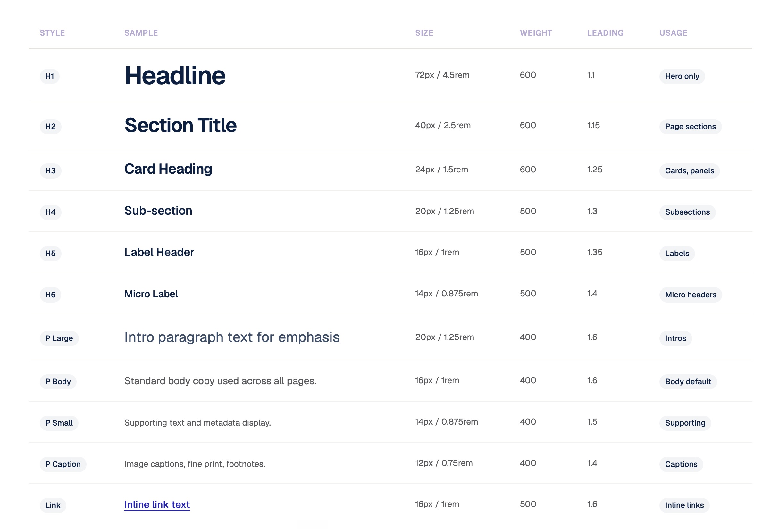Click the SIZE column header
The image size is (779, 532).
(x=424, y=33)
